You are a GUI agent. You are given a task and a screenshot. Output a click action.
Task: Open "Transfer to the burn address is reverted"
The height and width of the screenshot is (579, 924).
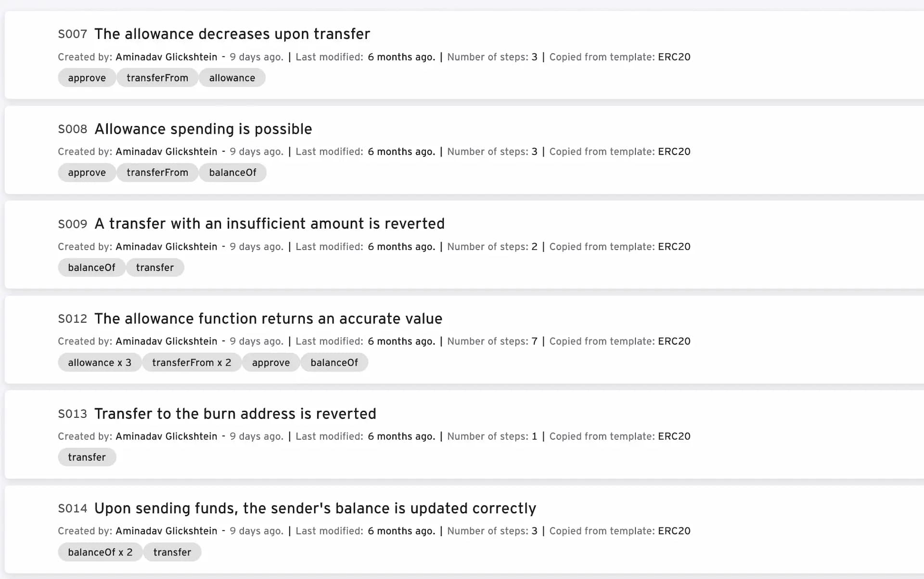pyautogui.click(x=235, y=414)
